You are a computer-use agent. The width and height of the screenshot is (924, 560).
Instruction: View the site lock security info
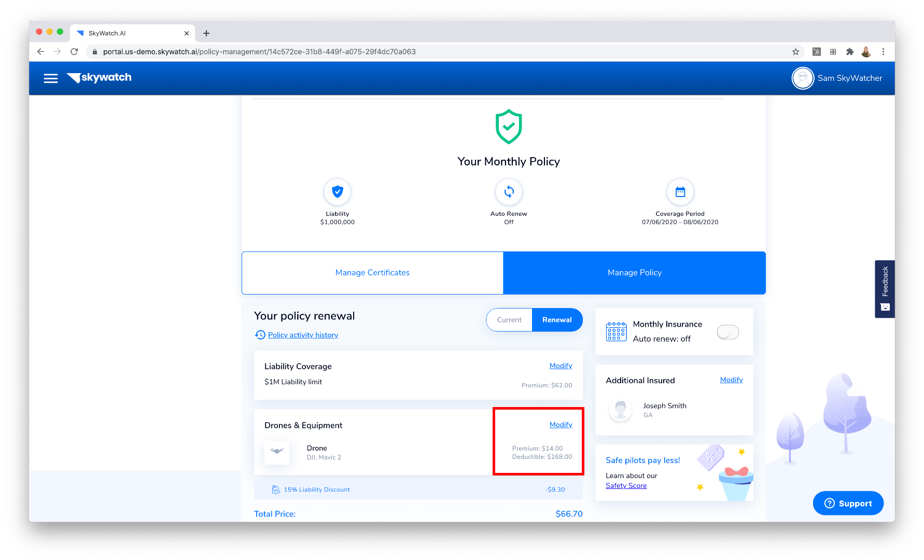(94, 52)
